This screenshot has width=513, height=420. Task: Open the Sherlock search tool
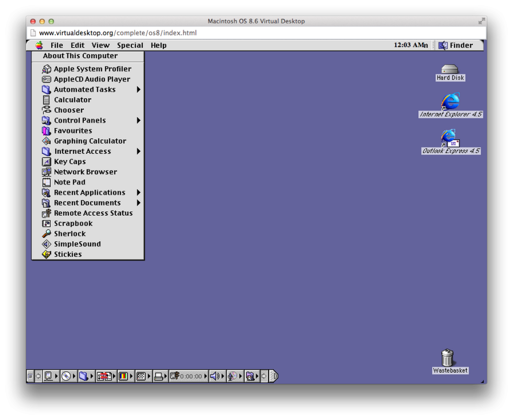coord(69,233)
